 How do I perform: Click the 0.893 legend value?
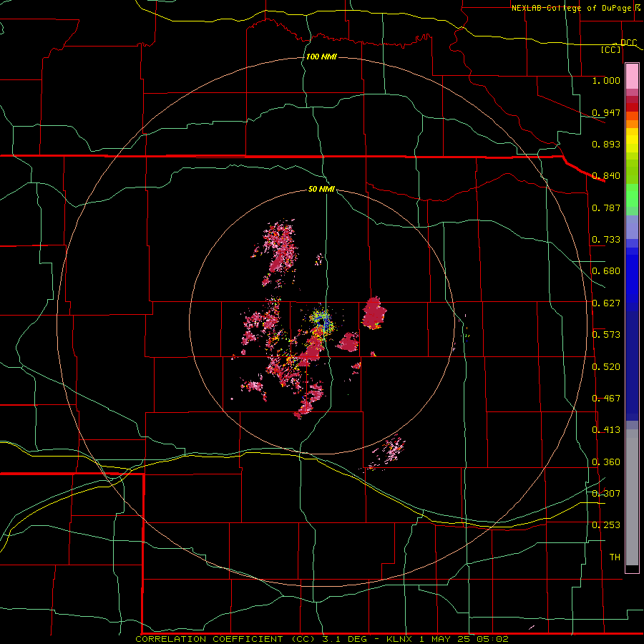pyautogui.click(x=606, y=144)
